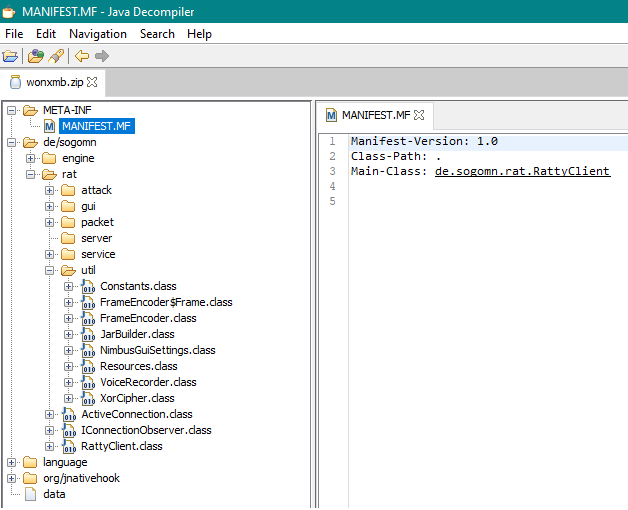
Task: Select the language folder row
Action: 65,463
